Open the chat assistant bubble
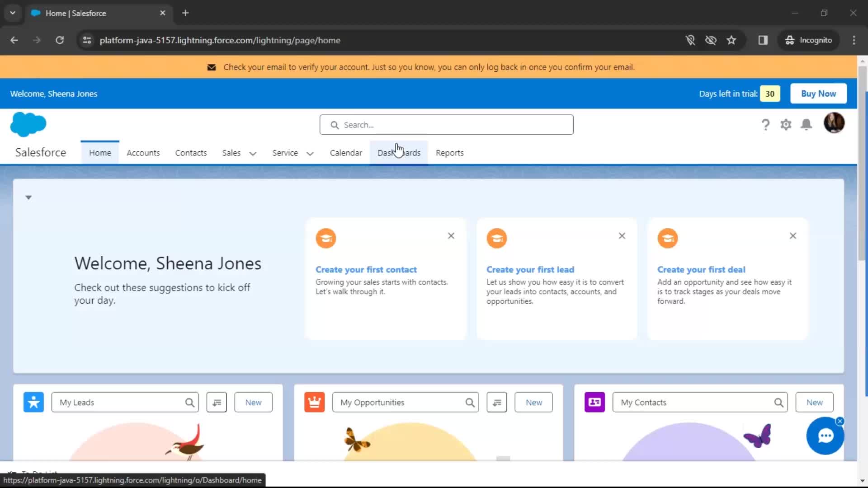 point(825,436)
